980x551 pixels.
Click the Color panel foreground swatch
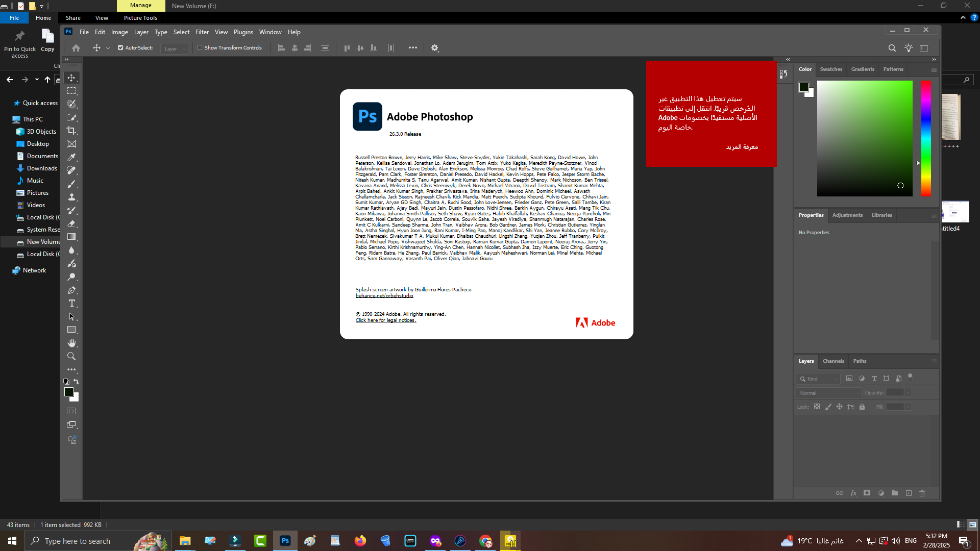[804, 87]
